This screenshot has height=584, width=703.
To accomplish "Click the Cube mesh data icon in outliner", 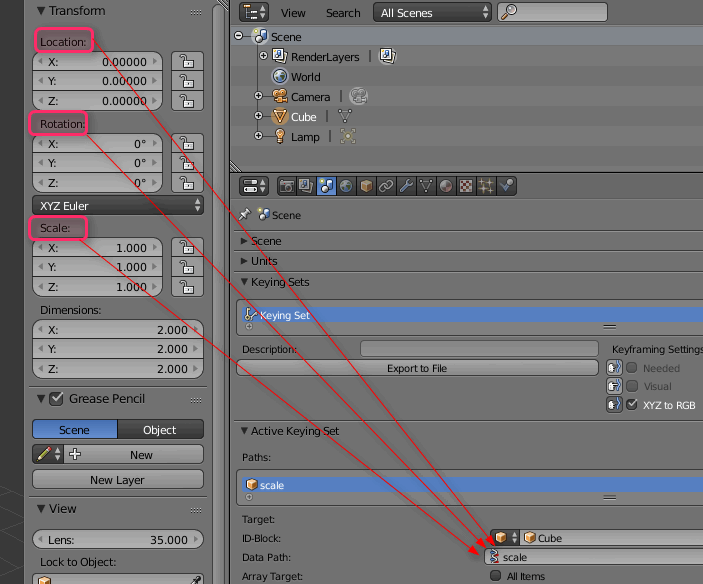I will click(345, 116).
